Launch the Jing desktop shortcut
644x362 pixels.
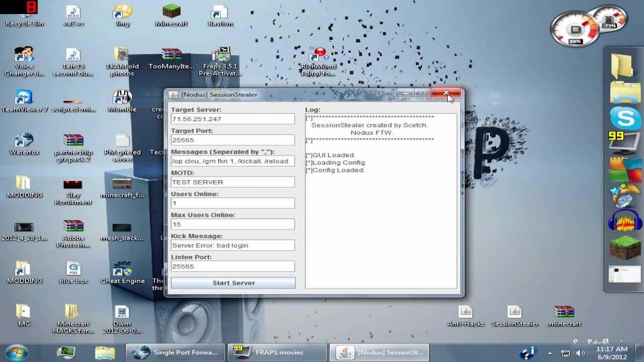click(122, 15)
